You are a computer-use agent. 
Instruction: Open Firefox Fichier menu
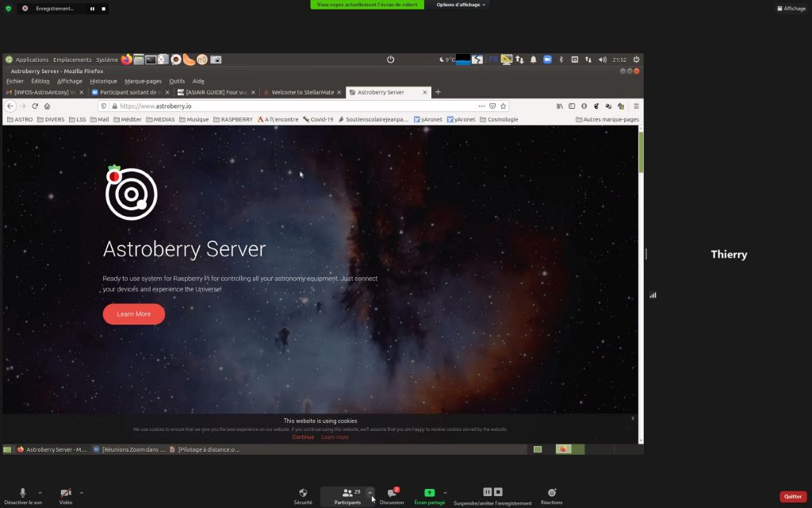15,82
